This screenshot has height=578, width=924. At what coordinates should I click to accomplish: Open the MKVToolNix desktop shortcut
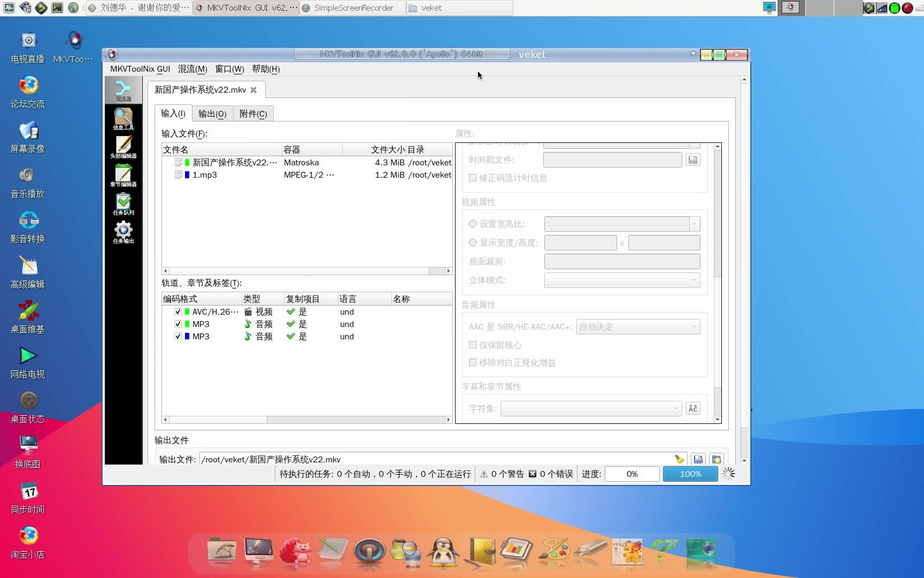(73, 47)
